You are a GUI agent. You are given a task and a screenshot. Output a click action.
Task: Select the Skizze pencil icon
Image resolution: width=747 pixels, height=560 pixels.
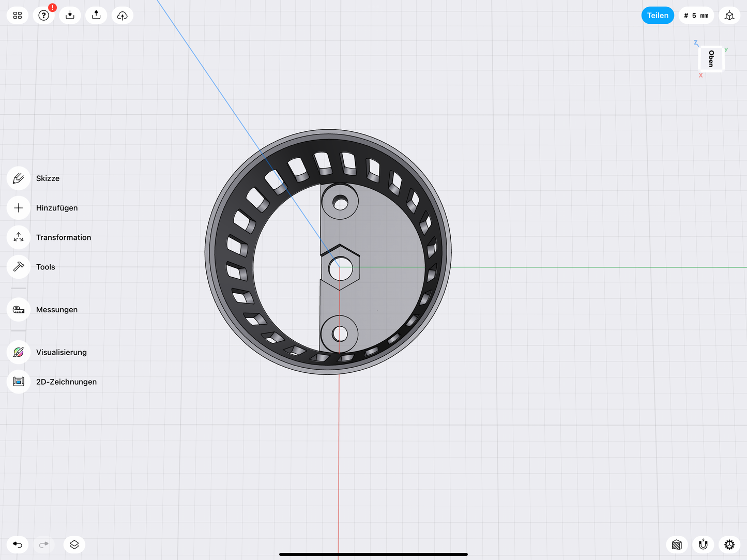click(19, 178)
